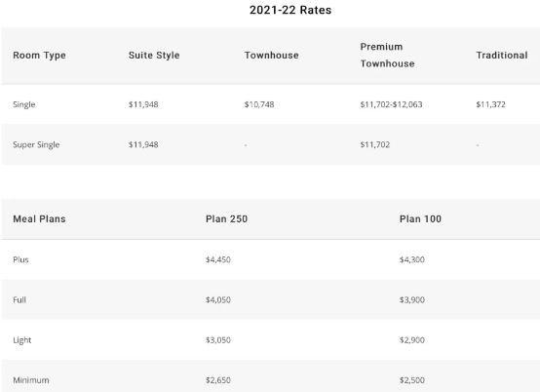Image resolution: width=540 pixels, height=392 pixels.
Task: Click the $4,300 Plus Plan 100 price
Action: pyautogui.click(x=412, y=259)
